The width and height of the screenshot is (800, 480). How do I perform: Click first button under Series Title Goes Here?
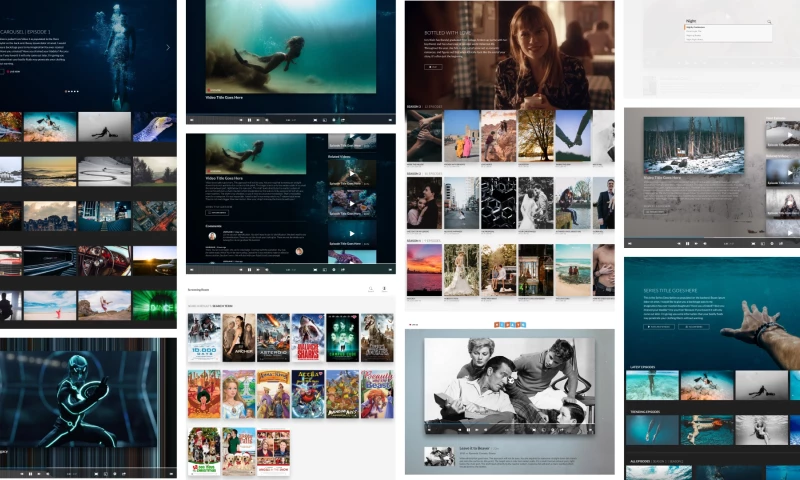click(x=659, y=327)
